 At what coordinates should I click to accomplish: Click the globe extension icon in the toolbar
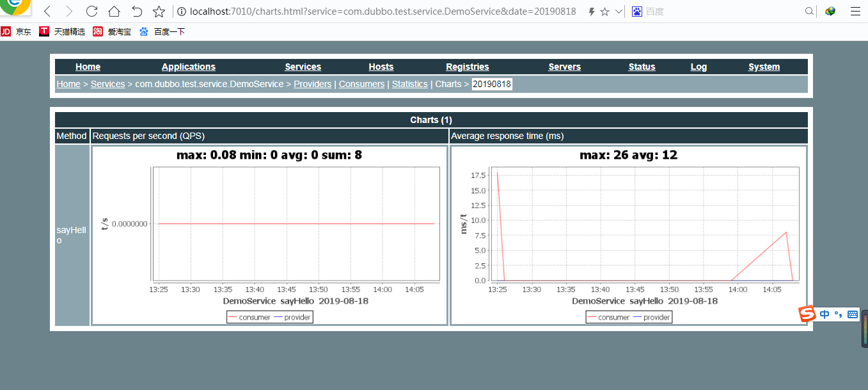tap(830, 12)
